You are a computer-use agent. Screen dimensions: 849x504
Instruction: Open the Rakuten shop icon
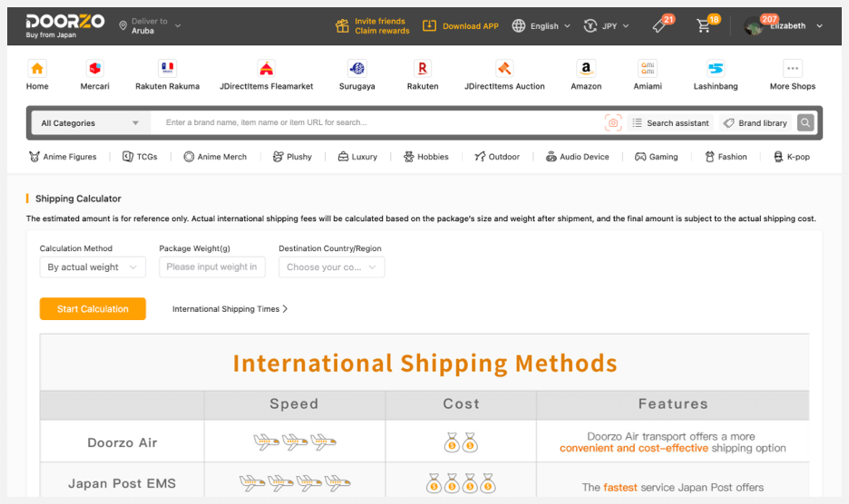pyautogui.click(x=423, y=68)
